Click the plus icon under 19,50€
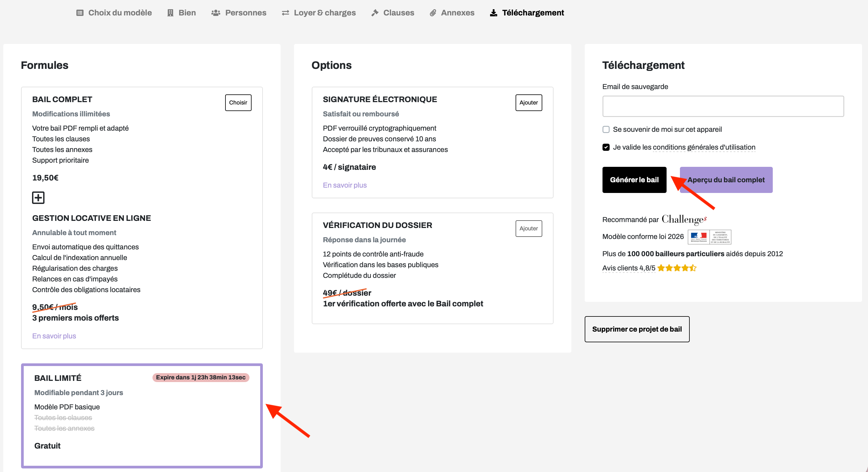This screenshot has width=868, height=472. tap(38, 198)
